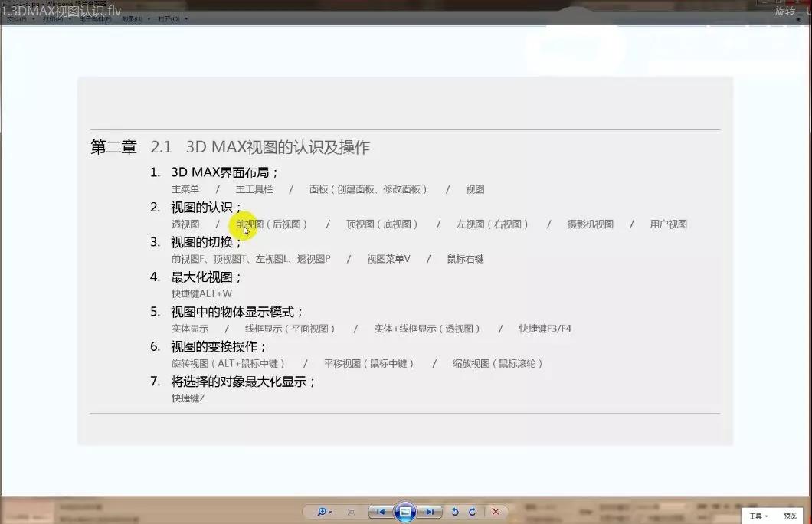Click the text 摄影机视图
This screenshot has height=524, width=812.
pyautogui.click(x=591, y=224)
